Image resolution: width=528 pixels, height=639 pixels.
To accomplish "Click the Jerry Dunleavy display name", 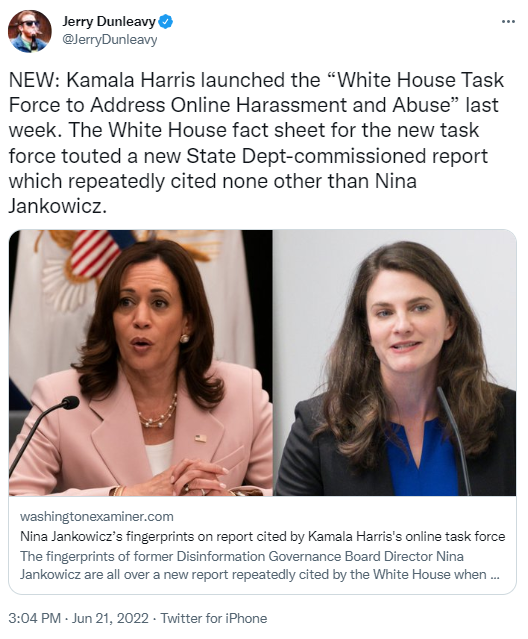I will pyautogui.click(x=109, y=22).
